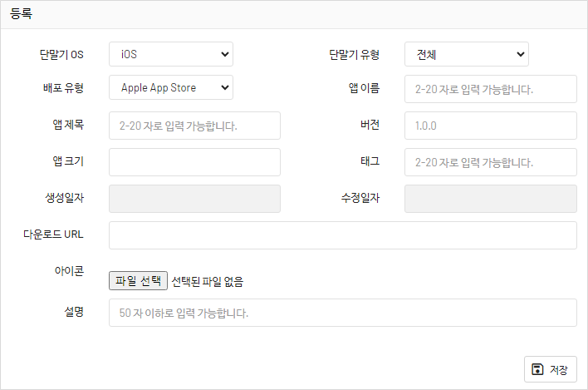Click the 다운로드 URL label
This screenshot has width=588, height=390.
[x=53, y=234]
